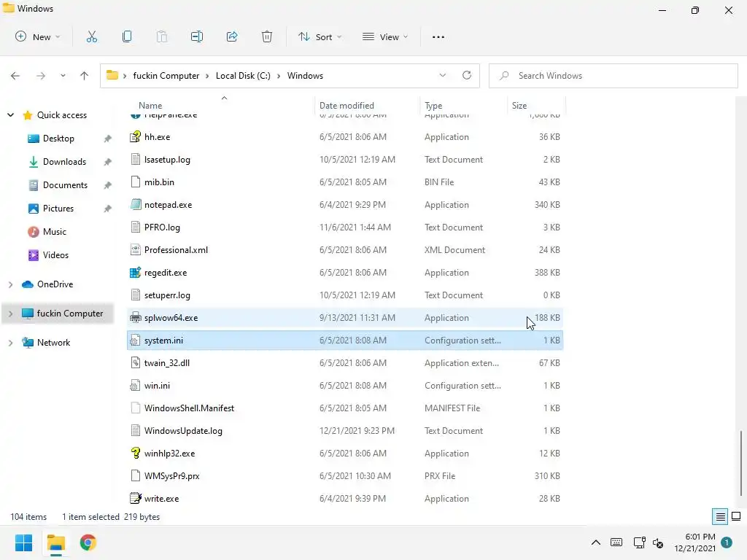Click the hh.exe help file icon
The height and width of the screenshot is (560, 747).
tap(136, 136)
